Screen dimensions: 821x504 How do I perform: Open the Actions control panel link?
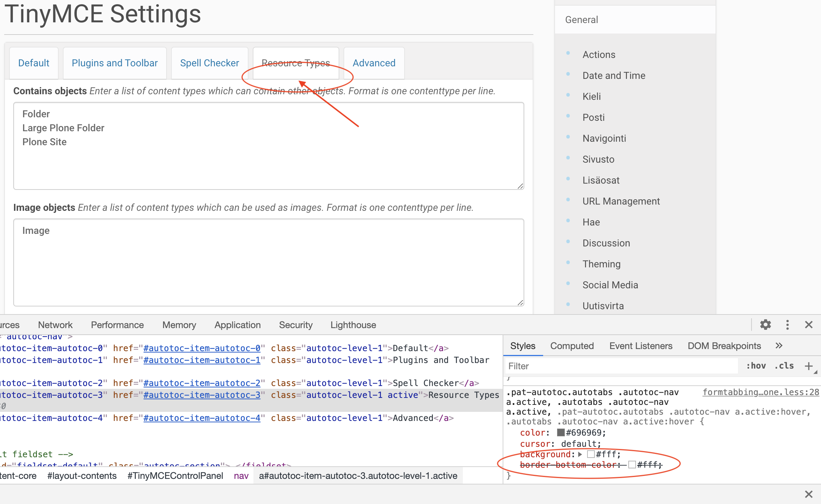click(x=599, y=54)
